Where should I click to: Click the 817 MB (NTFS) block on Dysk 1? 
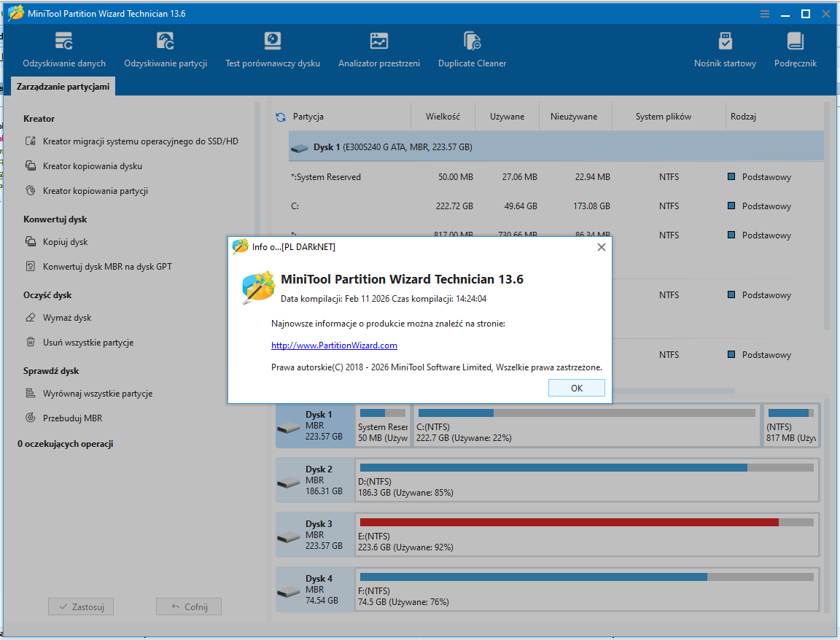(790, 426)
